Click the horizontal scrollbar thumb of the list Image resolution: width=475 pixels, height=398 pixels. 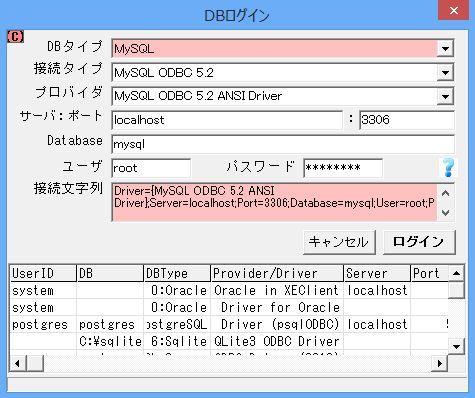(35, 363)
